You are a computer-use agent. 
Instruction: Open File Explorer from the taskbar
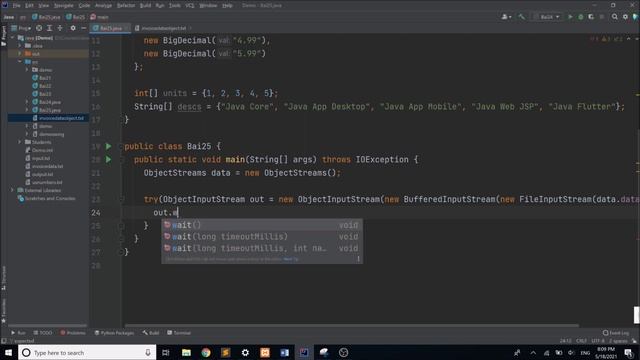[x=186, y=352]
